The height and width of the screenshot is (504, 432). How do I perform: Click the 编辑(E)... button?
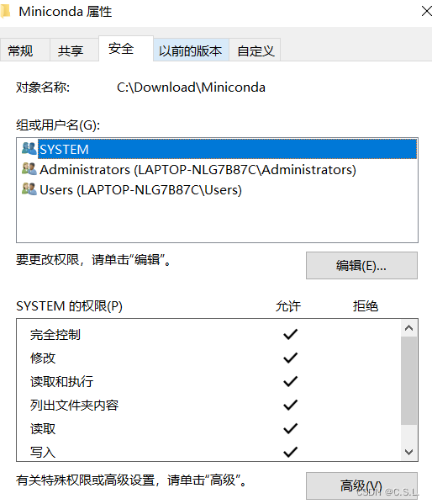coord(361,266)
